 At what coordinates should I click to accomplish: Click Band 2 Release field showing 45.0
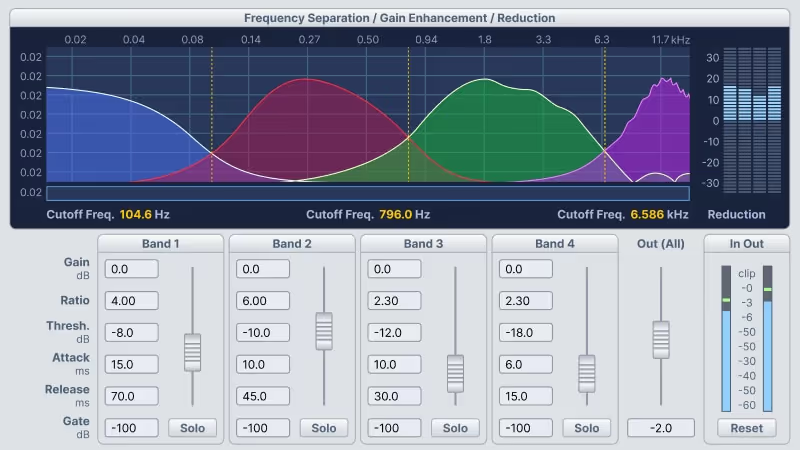click(x=263, y=396)
